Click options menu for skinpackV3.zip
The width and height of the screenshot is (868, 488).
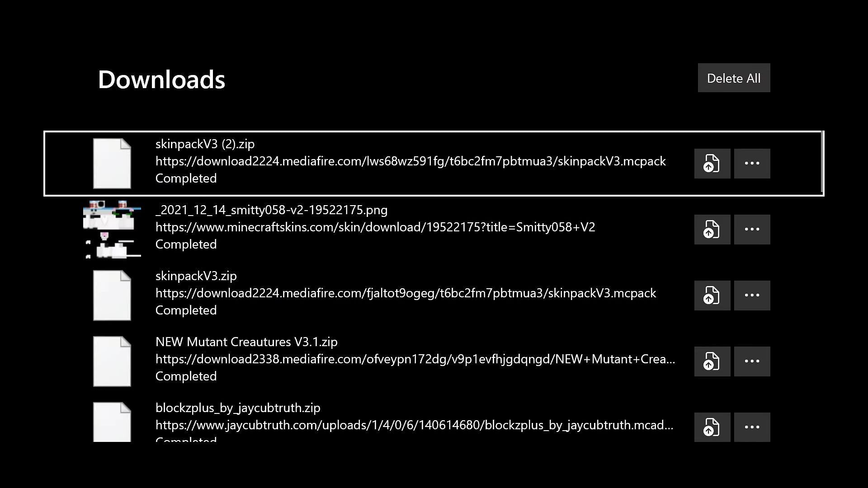coord(752,294)
